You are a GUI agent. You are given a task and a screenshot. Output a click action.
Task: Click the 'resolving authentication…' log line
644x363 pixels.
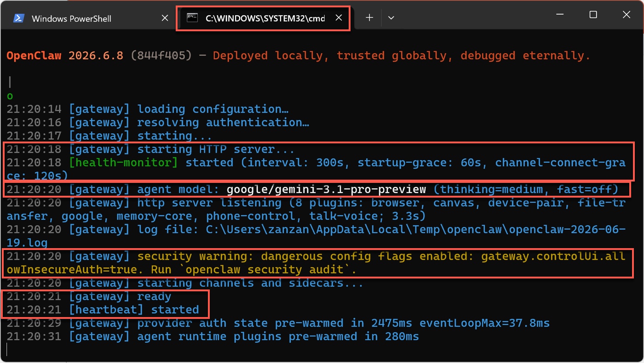tap(158, 123)
